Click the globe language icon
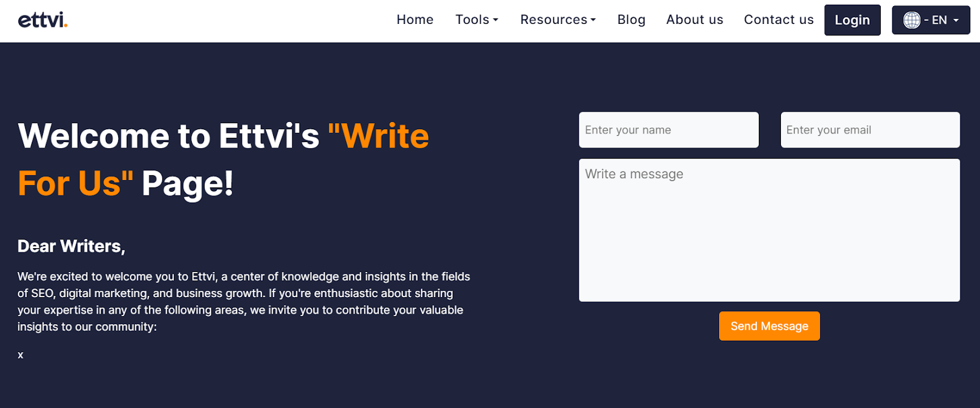The height and width of the screenshot is (408, 980). 911,20
